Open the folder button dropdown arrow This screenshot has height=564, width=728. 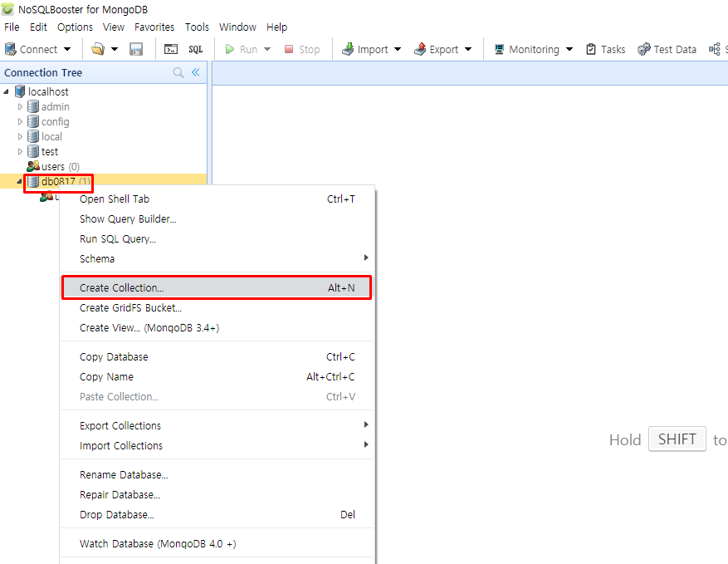[115, 49]
